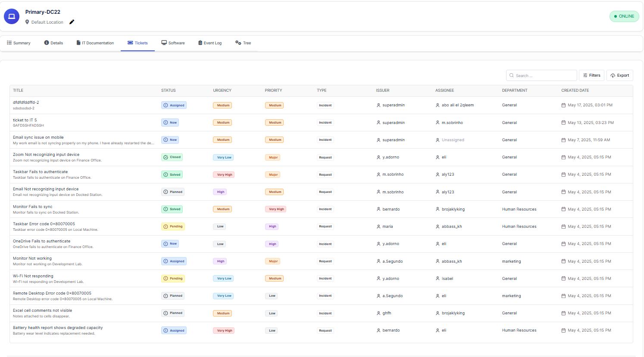Click Assigned status on Battery health ticket
Screen dimensions: 644x357
point(174,331)
